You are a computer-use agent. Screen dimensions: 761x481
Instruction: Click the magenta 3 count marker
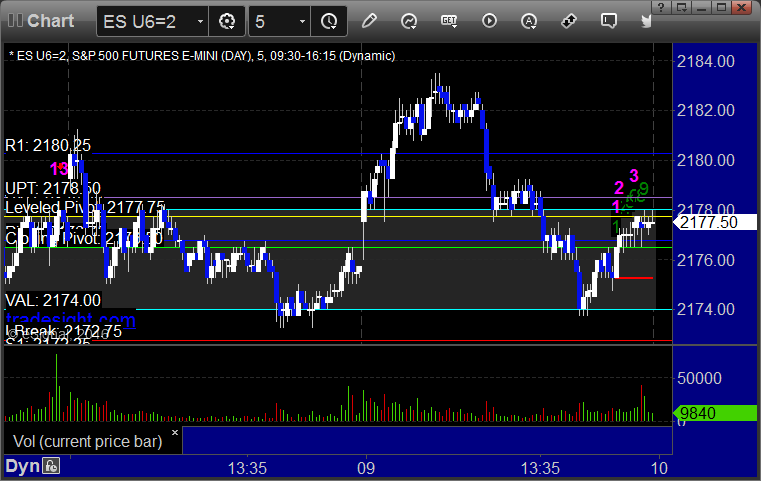(x=634, y=175)
